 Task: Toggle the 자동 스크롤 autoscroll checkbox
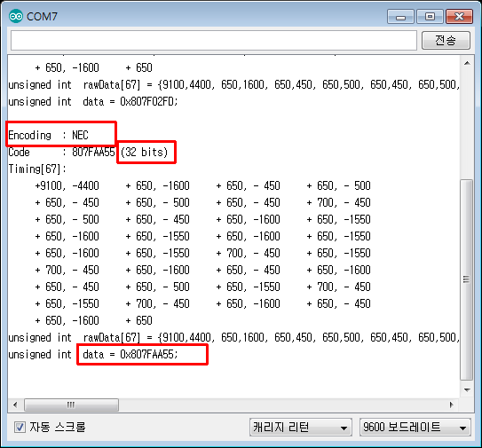click(20, 427)
